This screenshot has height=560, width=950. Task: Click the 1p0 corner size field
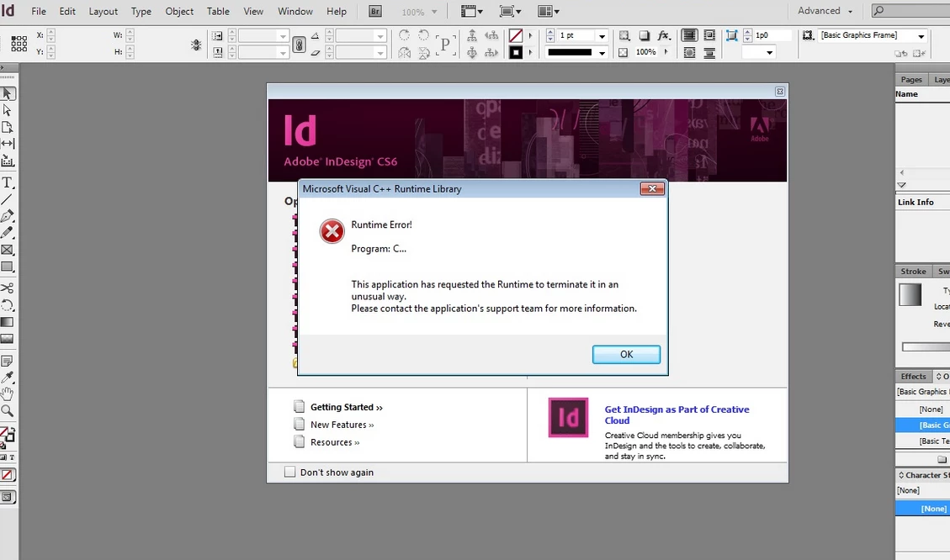coord(772,35)
